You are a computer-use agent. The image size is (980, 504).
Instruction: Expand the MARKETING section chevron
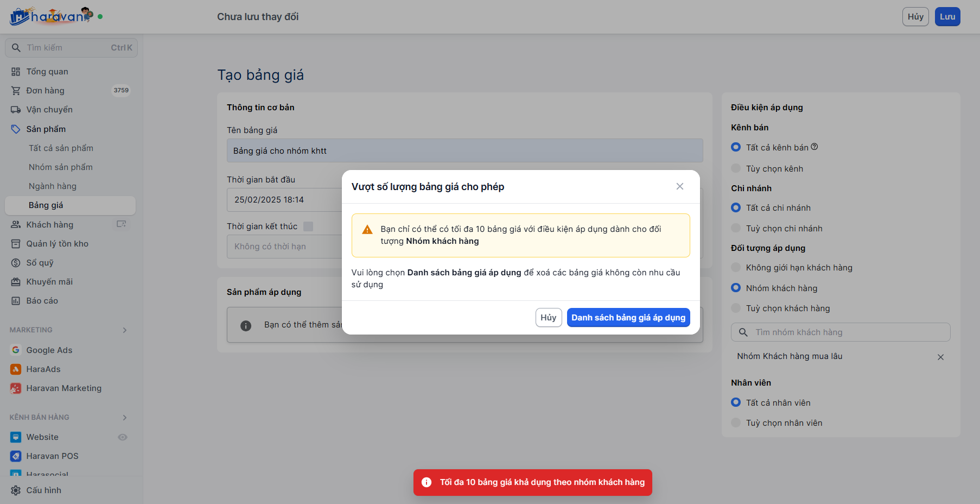[125, 330]
